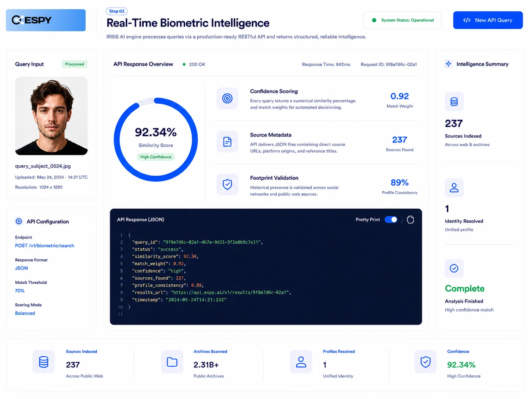Click the Step 03 badge
This screenshot has width=532, height=399.
coord(117,11)
